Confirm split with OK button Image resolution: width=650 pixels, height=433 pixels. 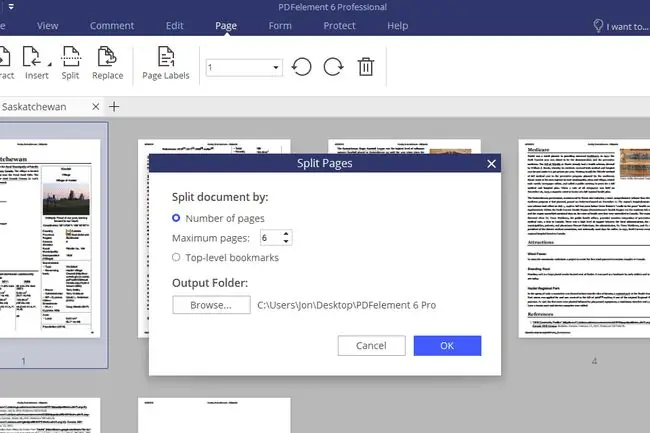447,346
